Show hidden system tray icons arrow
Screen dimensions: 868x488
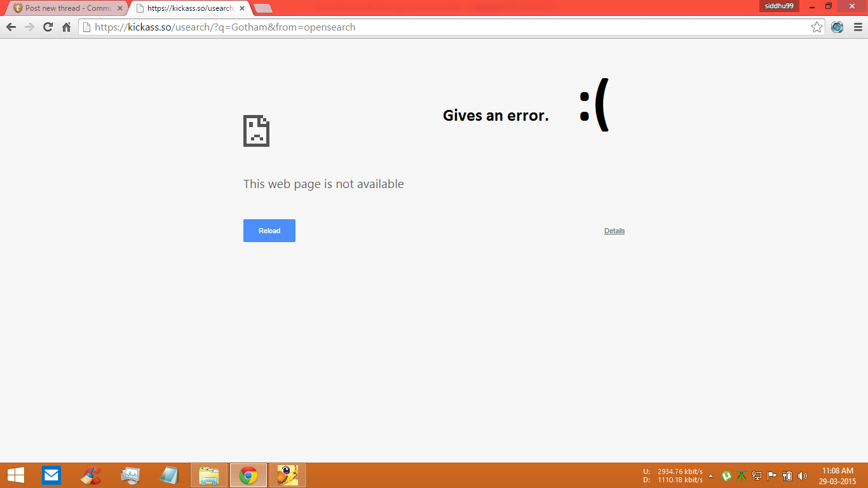(710, 476)
